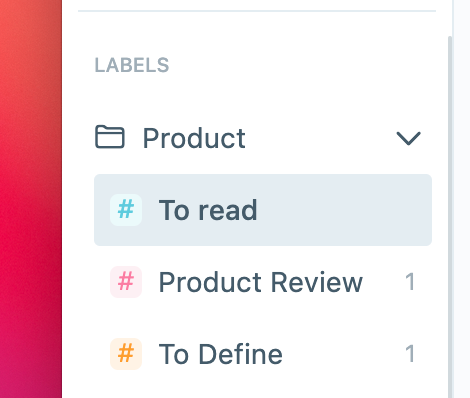Click the pink hash icon for Product Review
Viewport: 470px width, 398px height.
pyautogui.click(x=126, y=282)
